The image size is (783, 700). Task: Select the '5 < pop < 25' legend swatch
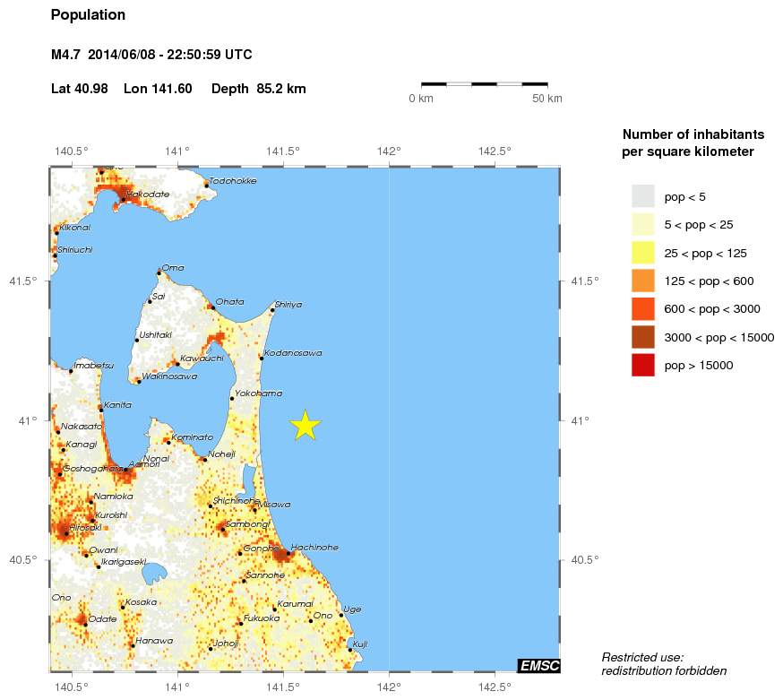click(643, 224)
